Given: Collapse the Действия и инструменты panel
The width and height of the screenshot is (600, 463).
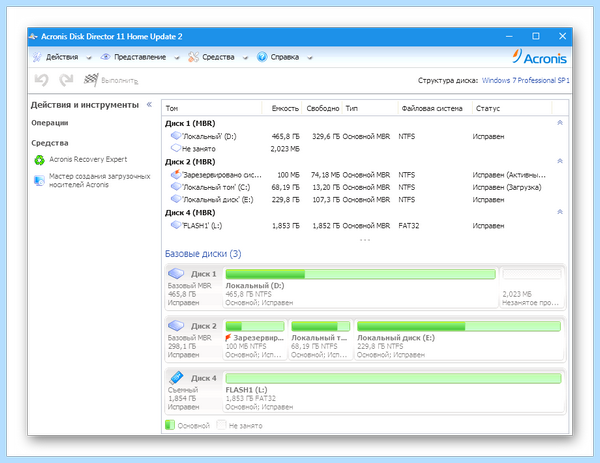Looking at the screenshot, I should (149, 104).
